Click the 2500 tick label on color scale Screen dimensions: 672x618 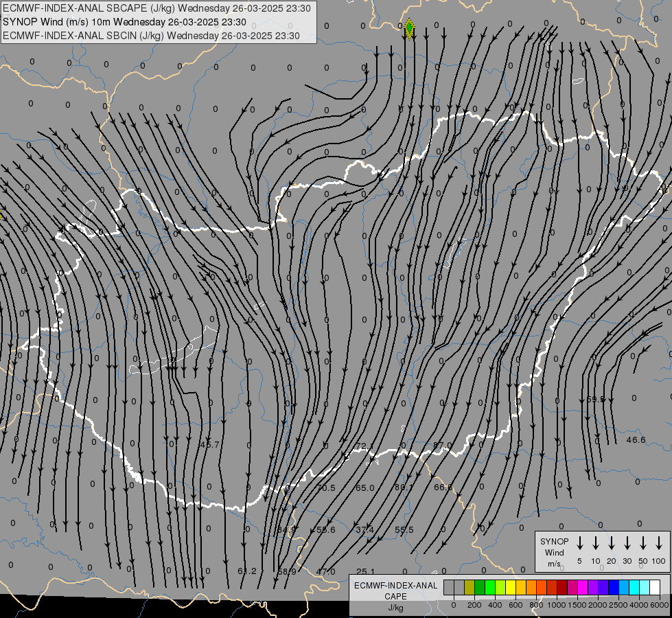tap(618, 605)
